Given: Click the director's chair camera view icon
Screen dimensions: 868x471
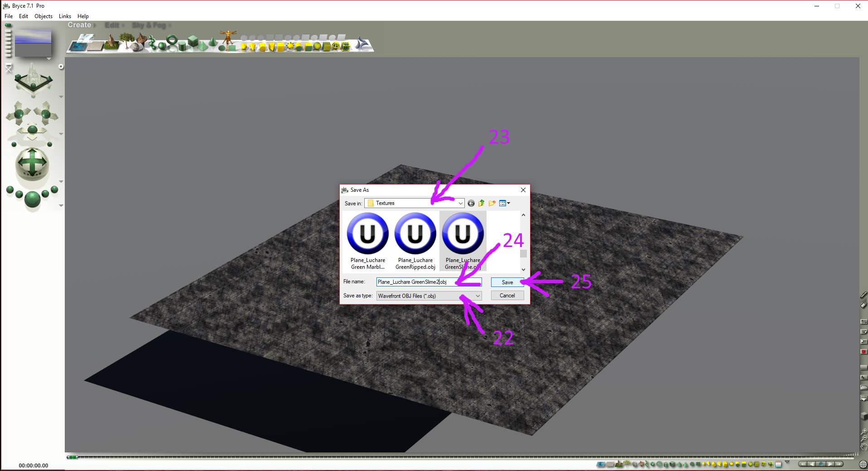Looking at the screenshot, I should (9, 68).
